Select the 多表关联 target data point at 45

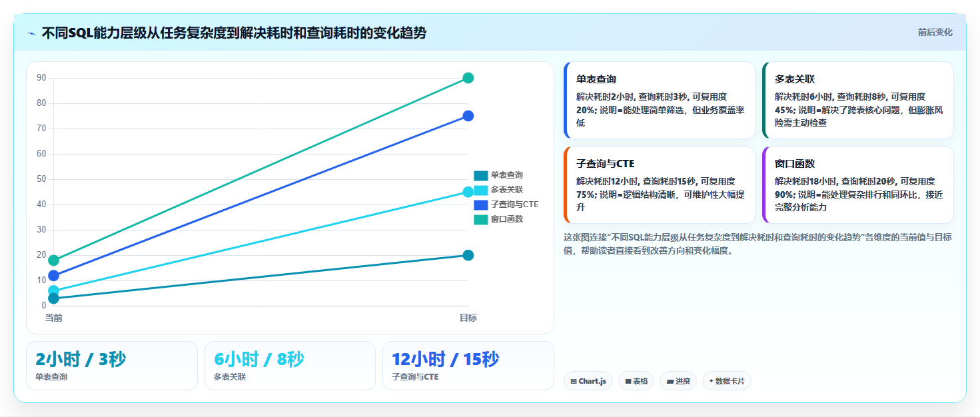coord(468,192)
